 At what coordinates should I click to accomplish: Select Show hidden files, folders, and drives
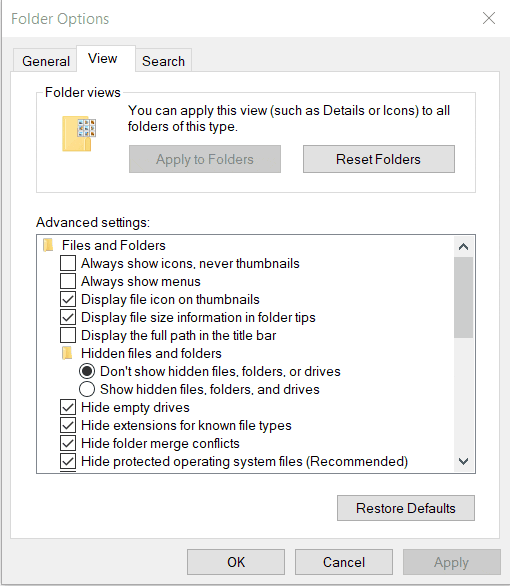pyautogui.click(x=87, y=389)
